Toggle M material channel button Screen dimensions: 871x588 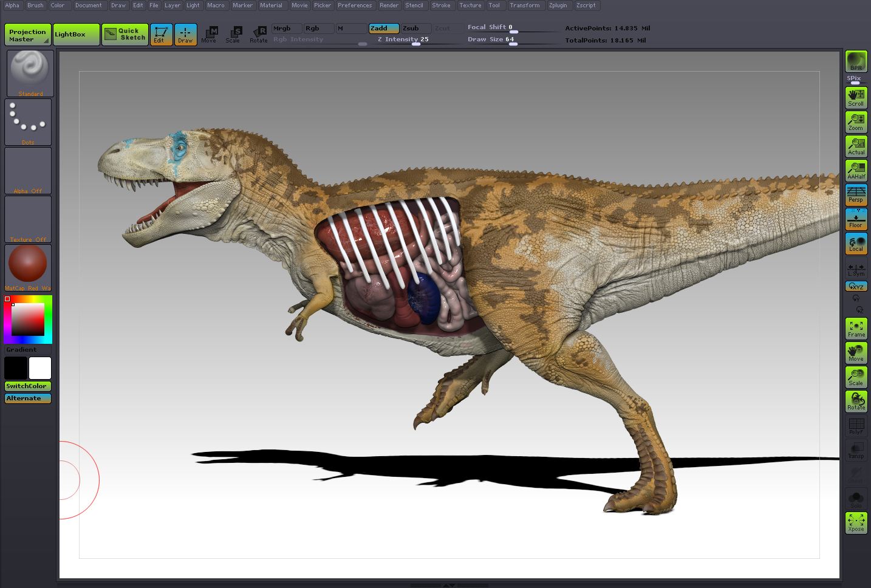coord(351,29)
